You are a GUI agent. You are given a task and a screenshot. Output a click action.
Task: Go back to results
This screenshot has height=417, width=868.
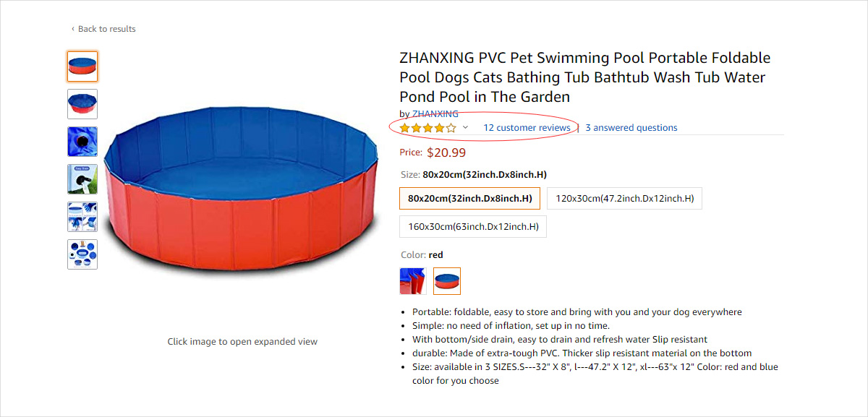(x=106, y=29)
